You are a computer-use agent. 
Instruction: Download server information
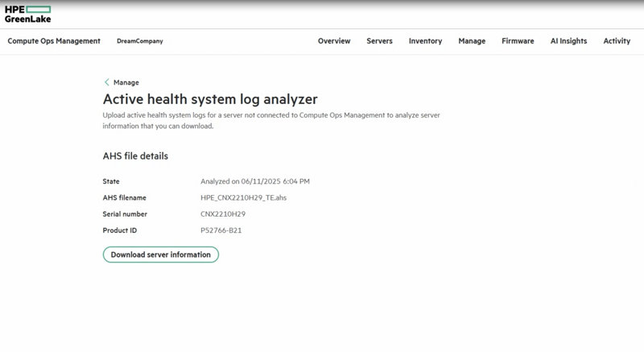[160, 255]
